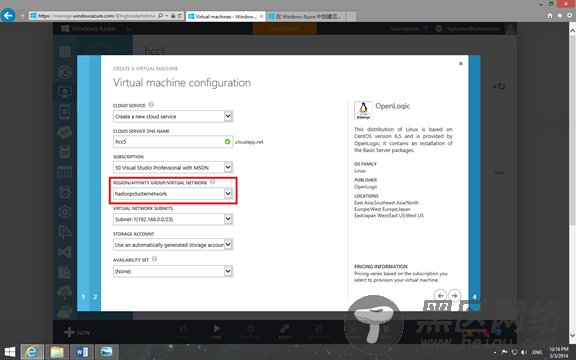The width and height of the screenshot is (576, 360).
Task: Open the Availability Set dropdown
Action: (228, 271)
